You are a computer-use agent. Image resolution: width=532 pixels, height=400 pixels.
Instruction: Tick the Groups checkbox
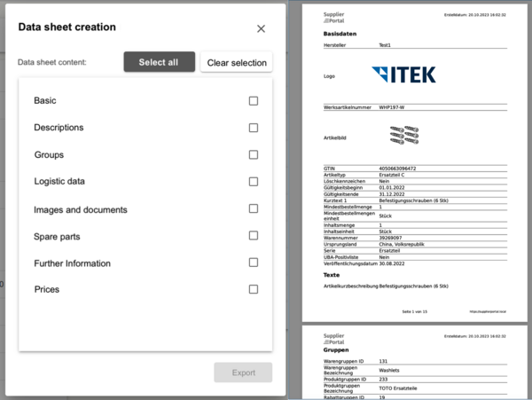[x=254, y=154]
